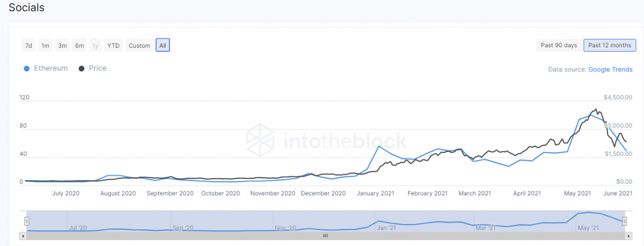Select the YTD range option

point(113,46)
